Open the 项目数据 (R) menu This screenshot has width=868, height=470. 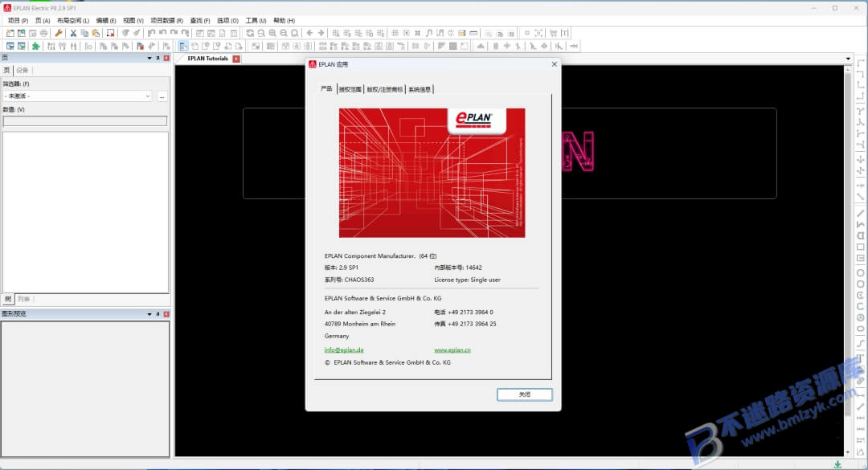[166, 20]
